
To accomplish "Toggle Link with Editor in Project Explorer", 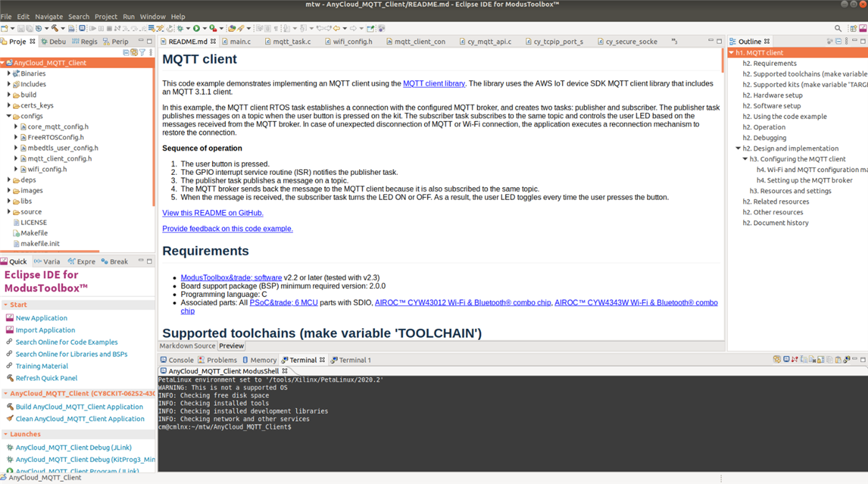I will pos(133,52).
